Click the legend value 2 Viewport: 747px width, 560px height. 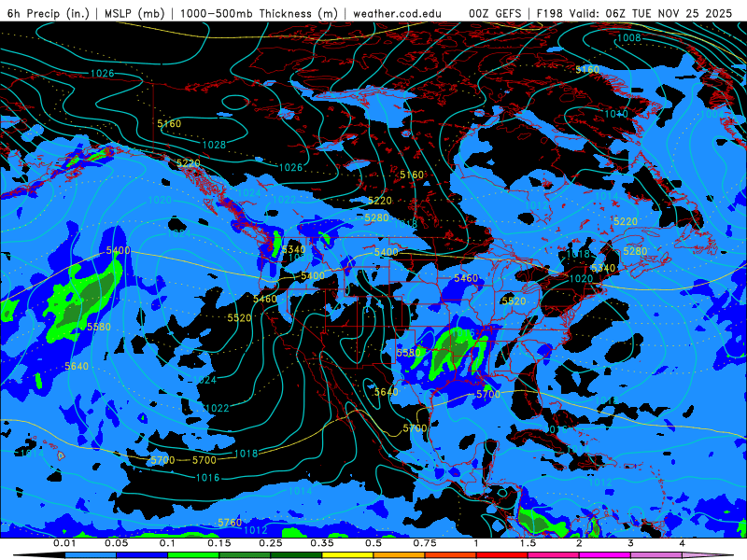pos(579,543)
